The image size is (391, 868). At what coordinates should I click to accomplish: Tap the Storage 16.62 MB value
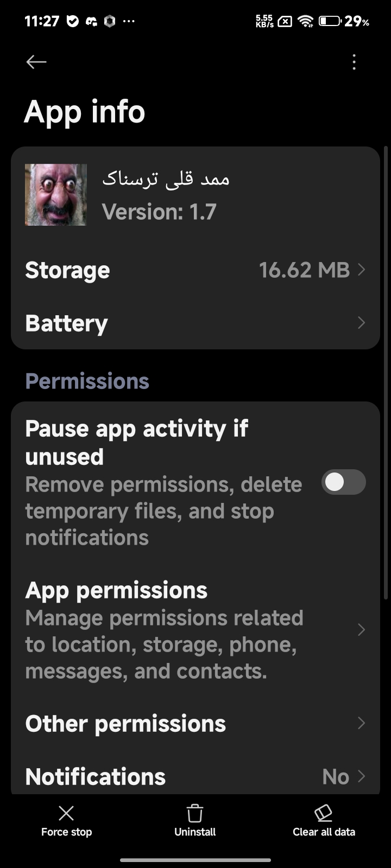point(304,270)
